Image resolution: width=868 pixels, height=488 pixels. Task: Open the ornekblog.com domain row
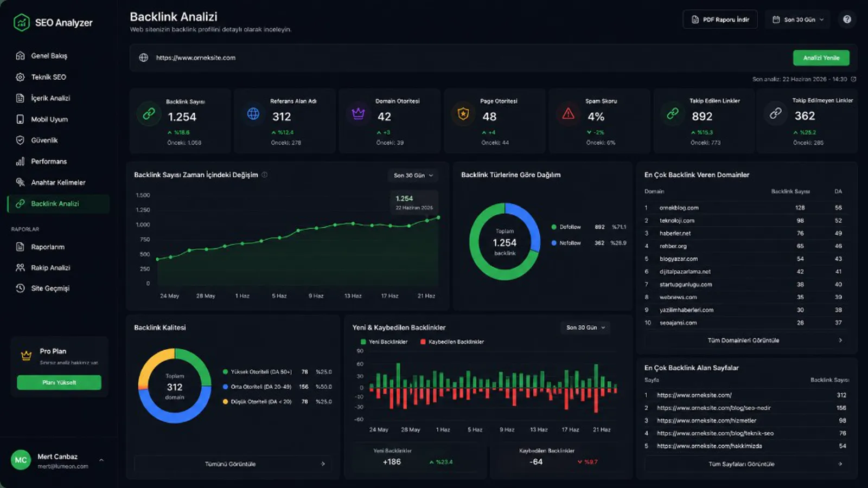743,208
